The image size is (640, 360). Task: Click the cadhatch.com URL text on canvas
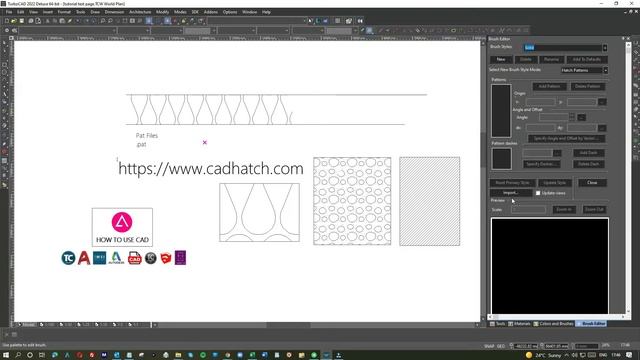tap(211, 169)
